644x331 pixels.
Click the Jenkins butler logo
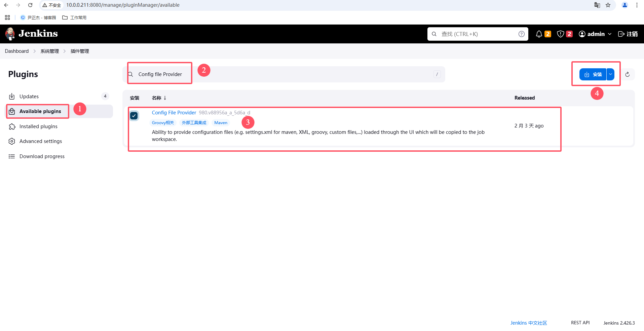tap(10, 34)
